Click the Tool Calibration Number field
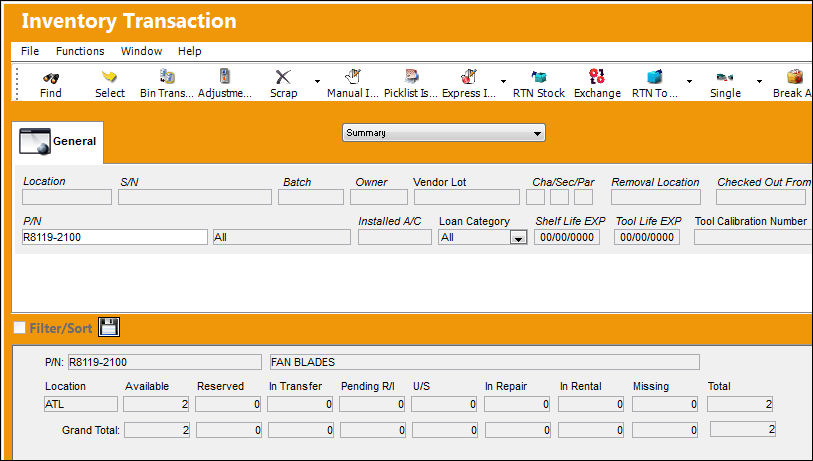Screen dimensions: 813x461 pyautogui.click(x=753, y=238)
